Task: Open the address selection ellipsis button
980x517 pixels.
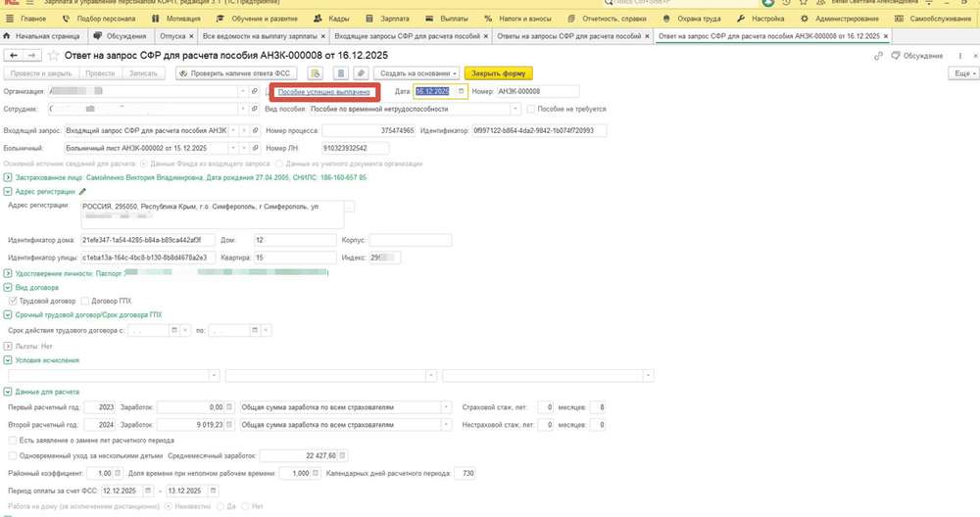Action: tap(350, 207)
